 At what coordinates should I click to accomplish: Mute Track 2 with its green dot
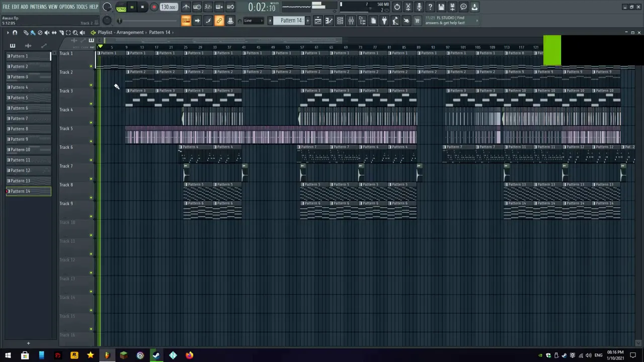[x=91, y=85]
